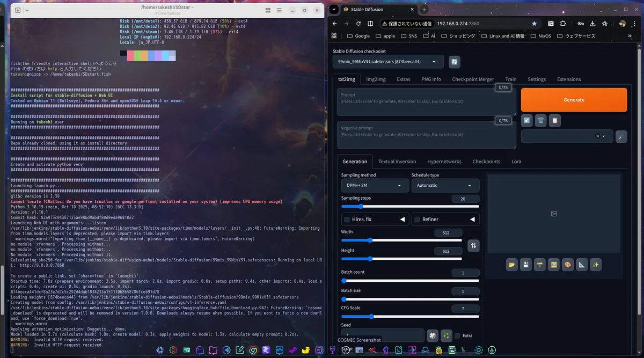Click the zip archive save icon under the preview

(x=540, y=265)
